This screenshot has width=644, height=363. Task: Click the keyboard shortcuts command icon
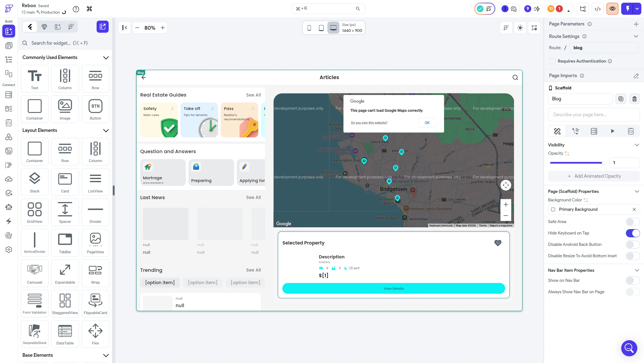[x=89, y=9]
